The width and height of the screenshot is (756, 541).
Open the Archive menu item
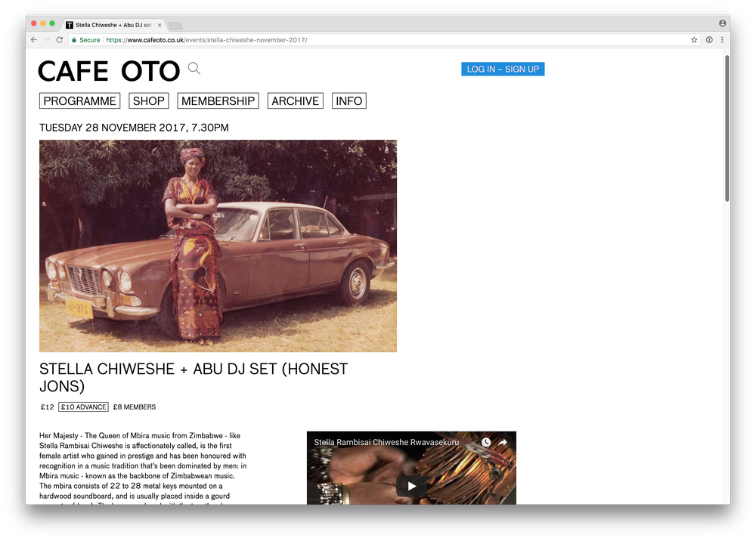pos(295,100)
